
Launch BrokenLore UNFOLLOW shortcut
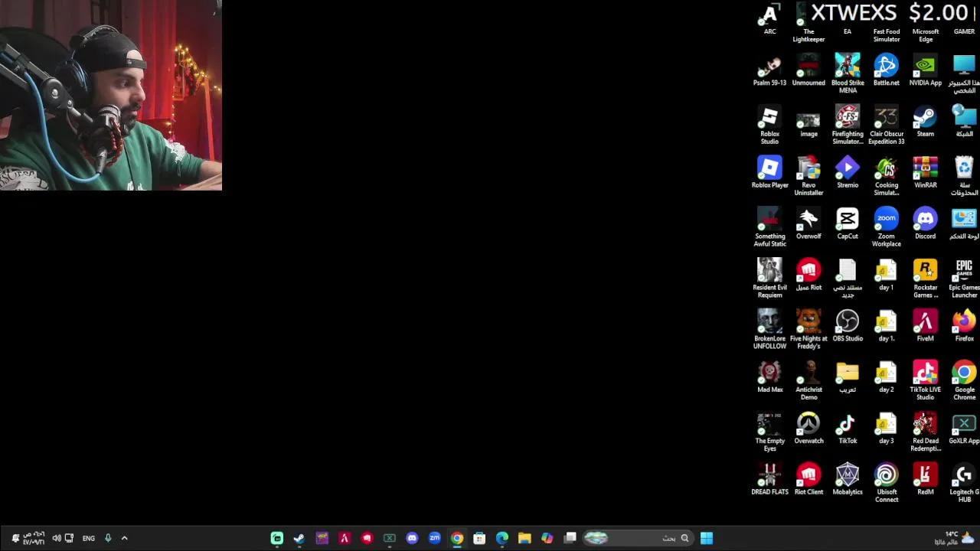point(769,330)
